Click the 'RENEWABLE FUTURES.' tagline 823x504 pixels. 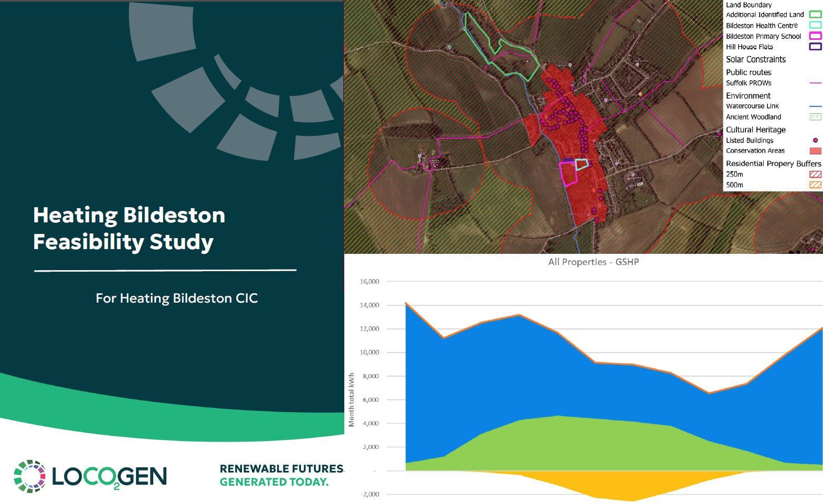pos(281,468)
